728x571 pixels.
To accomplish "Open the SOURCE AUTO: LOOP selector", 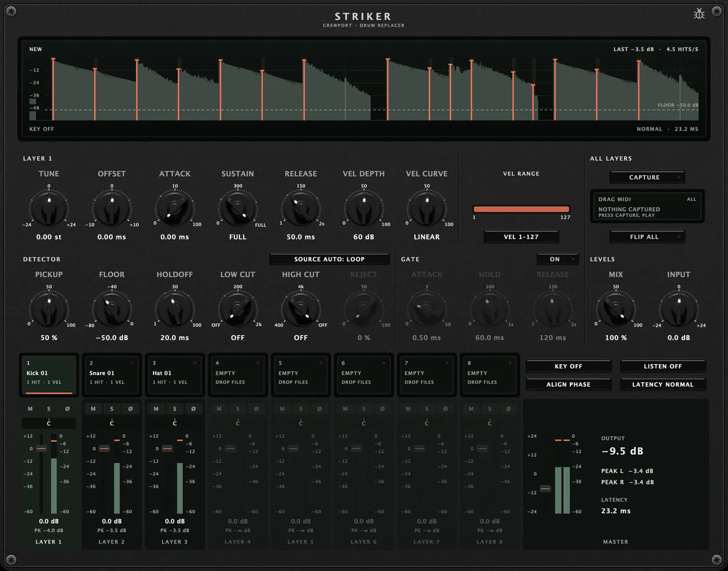I will pos(330,259).
